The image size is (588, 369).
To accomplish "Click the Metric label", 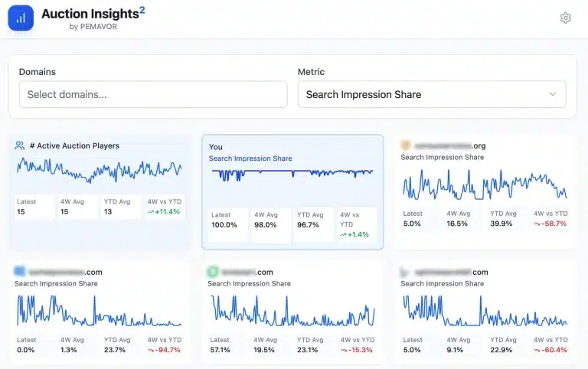I will [312, 72].
